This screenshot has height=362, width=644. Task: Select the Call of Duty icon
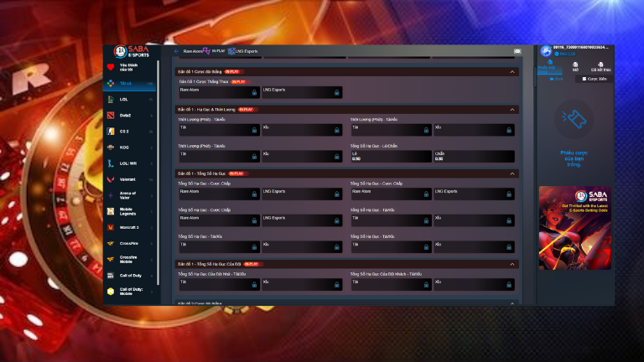[x=111, y=276]
